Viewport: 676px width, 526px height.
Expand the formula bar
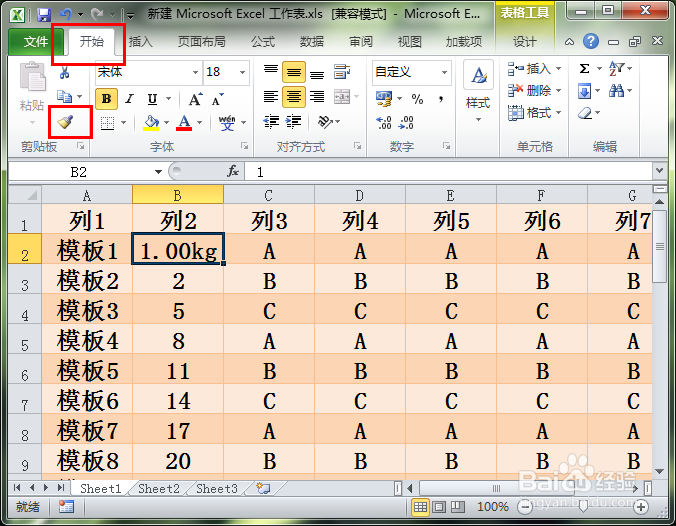pos(659,171)
